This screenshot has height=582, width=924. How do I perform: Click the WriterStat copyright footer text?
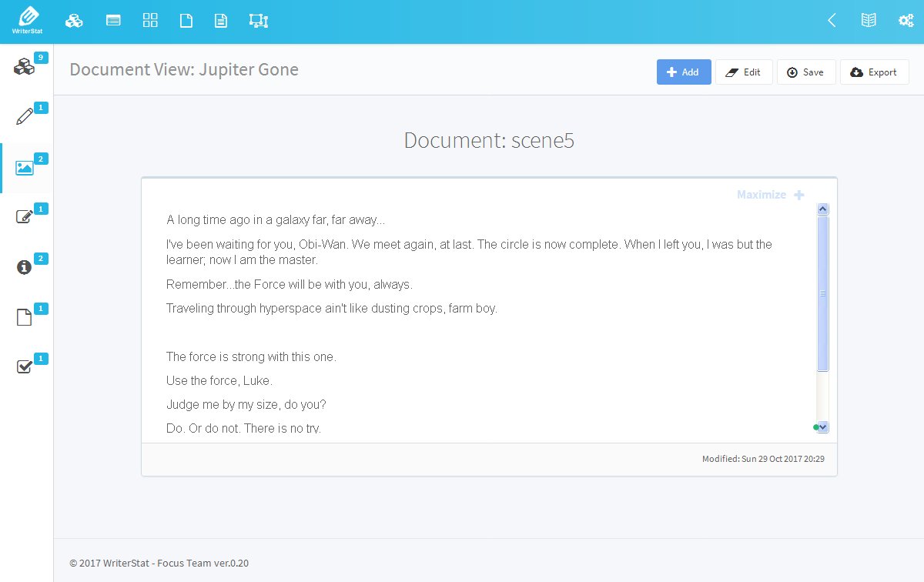point(159,563)
